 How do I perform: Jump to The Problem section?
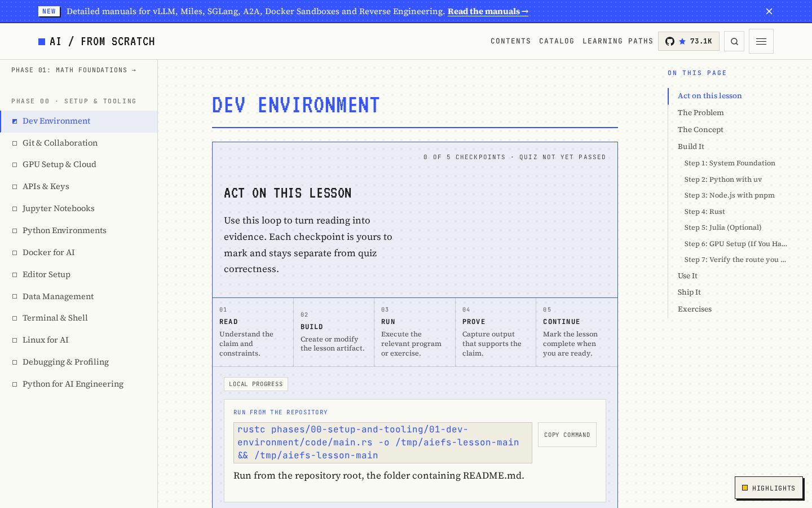700,113
